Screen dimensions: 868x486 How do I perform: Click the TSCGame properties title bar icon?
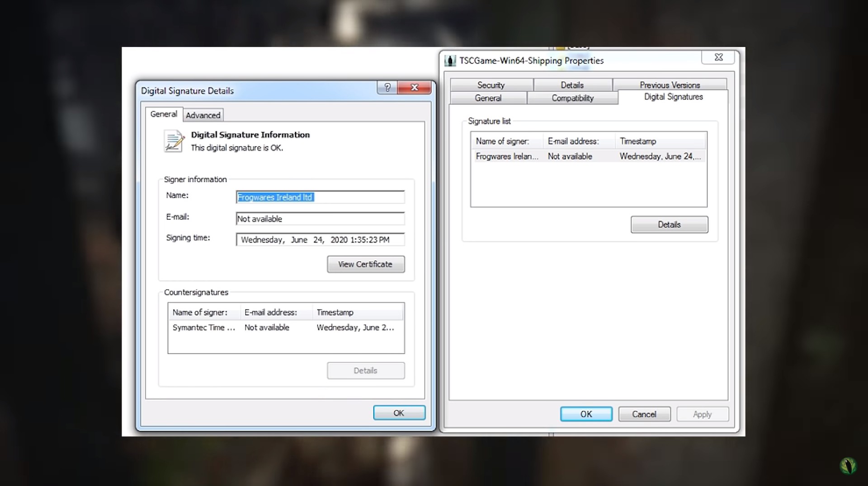tap(450, 61)
